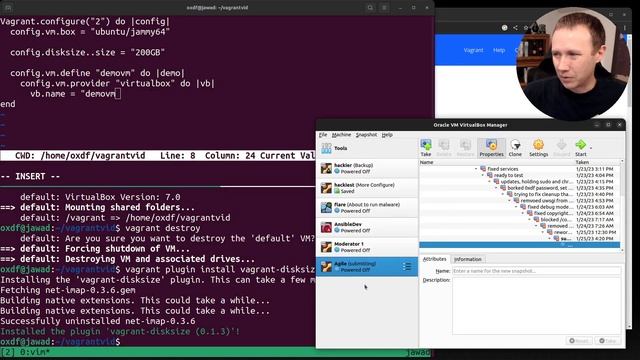Click the 'vagrant destroy' command text
Screen dimensions: 640x360
point(162,228)
